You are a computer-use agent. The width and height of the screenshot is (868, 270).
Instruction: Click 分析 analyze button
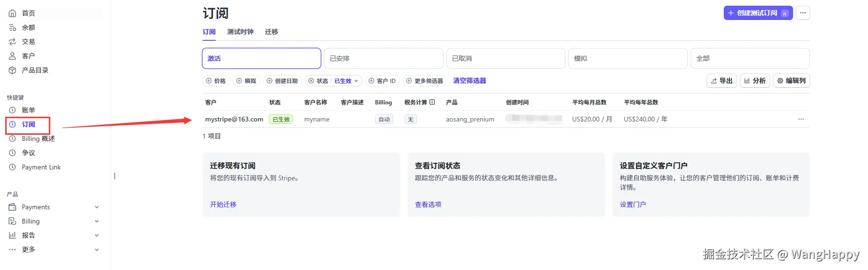coord(755,81)
